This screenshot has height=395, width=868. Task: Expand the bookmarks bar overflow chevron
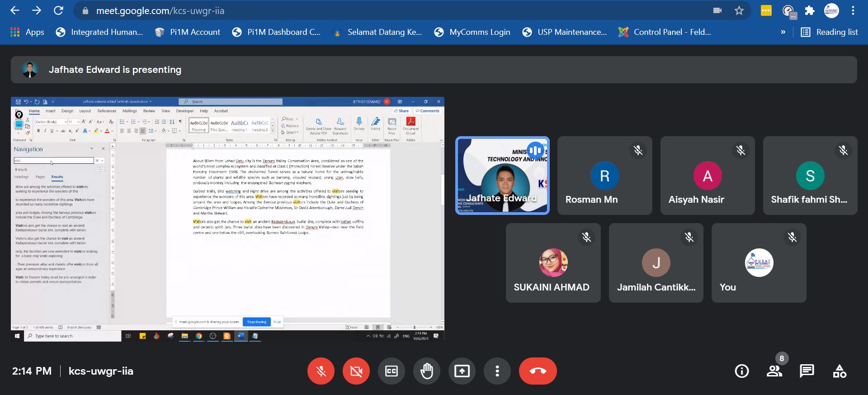tap(783, 32)
